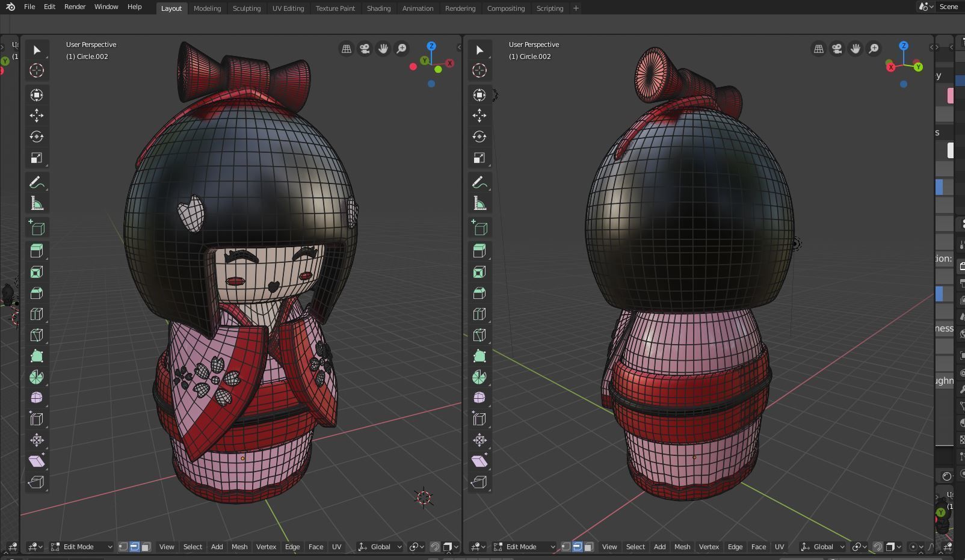Open the File menu
The image size is (965, 560).
pos(29,7)
